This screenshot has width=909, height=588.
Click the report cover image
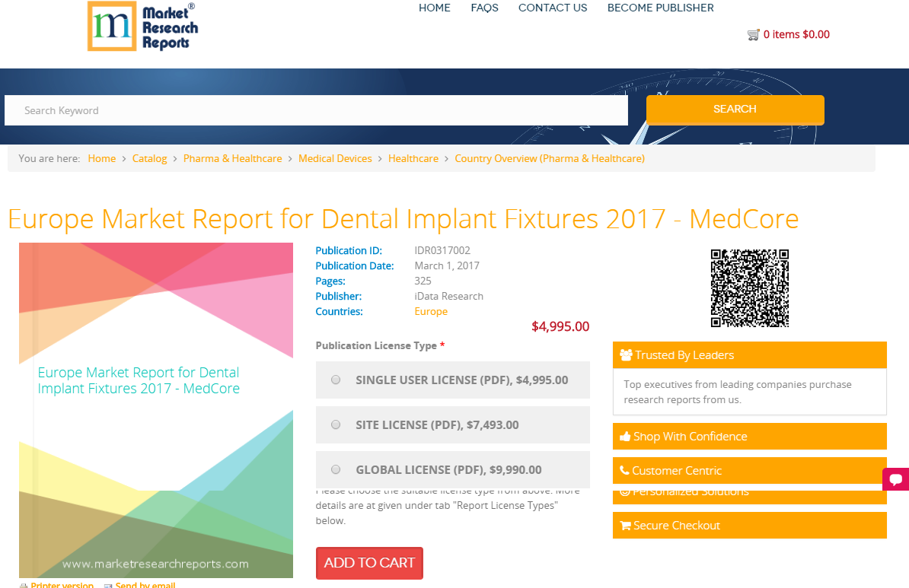point(156,410)
